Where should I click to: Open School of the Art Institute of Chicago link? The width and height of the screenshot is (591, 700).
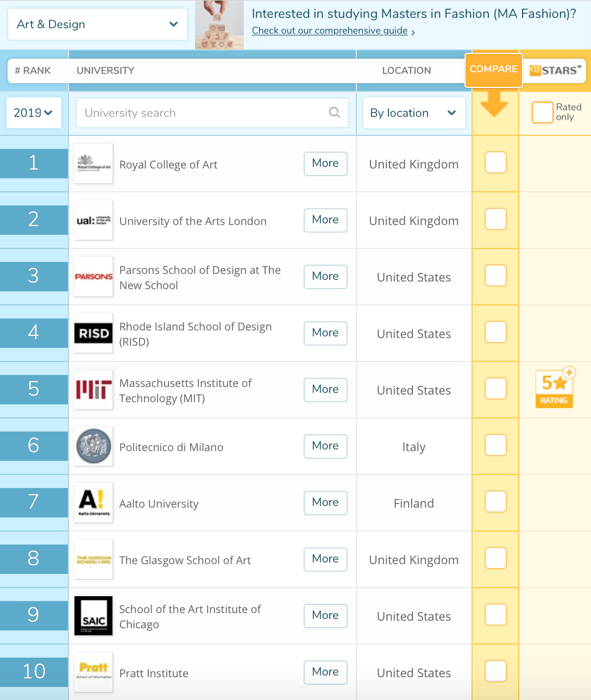tap(190, 617)
